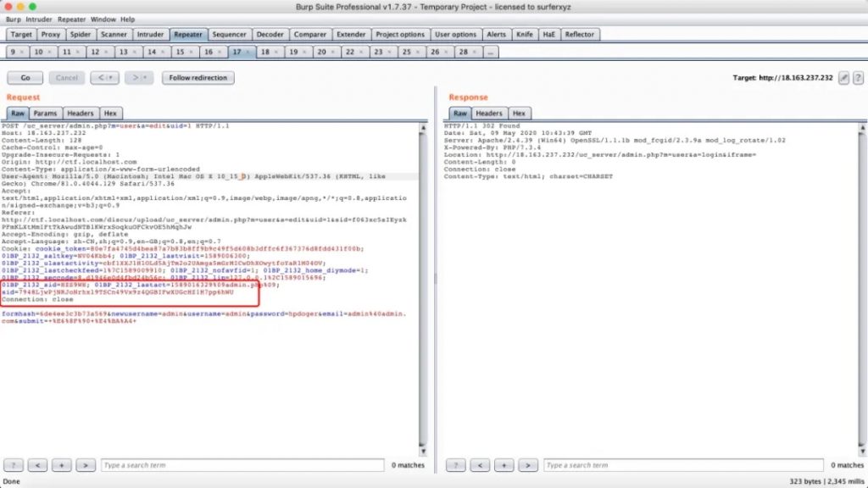The height and width of the screenshot is (488, 868).
Task: Open User options tab
Action: (455, 34)
